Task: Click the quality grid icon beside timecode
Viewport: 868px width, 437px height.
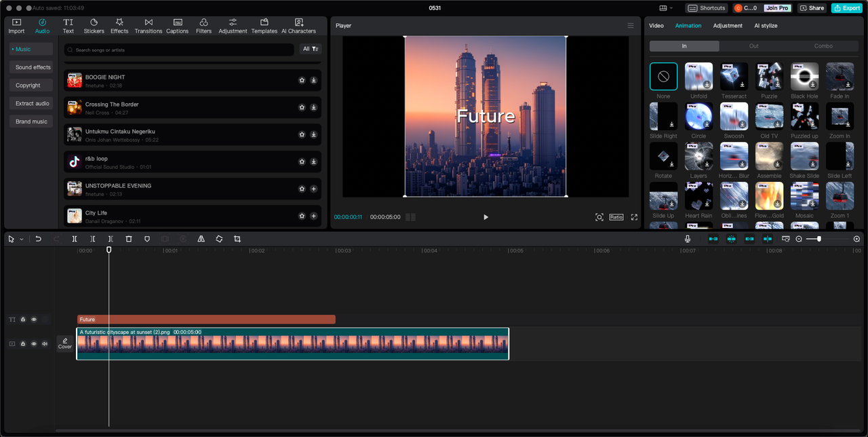Action: (410, 217)
